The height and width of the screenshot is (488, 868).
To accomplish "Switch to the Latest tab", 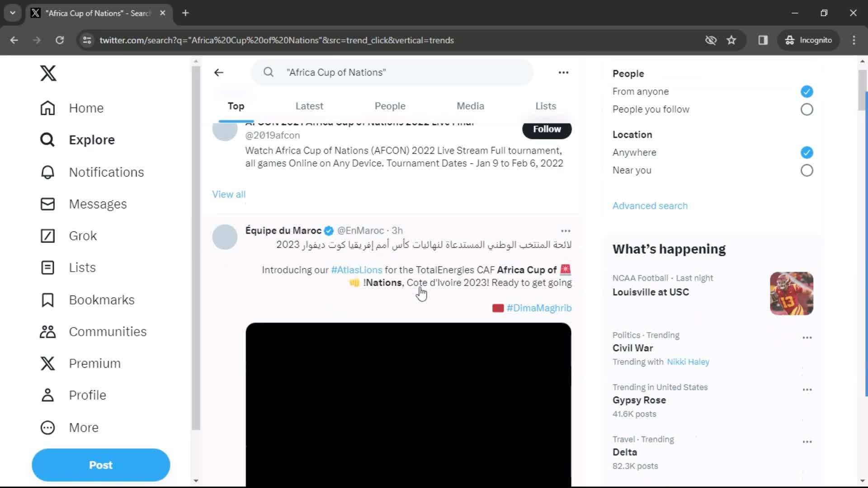I will 309,106.
